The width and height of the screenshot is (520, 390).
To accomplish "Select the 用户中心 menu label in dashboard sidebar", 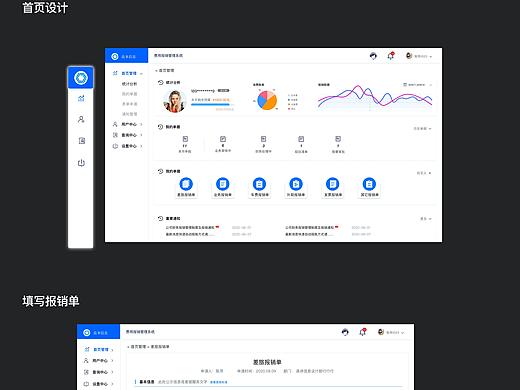I will 129,124.
